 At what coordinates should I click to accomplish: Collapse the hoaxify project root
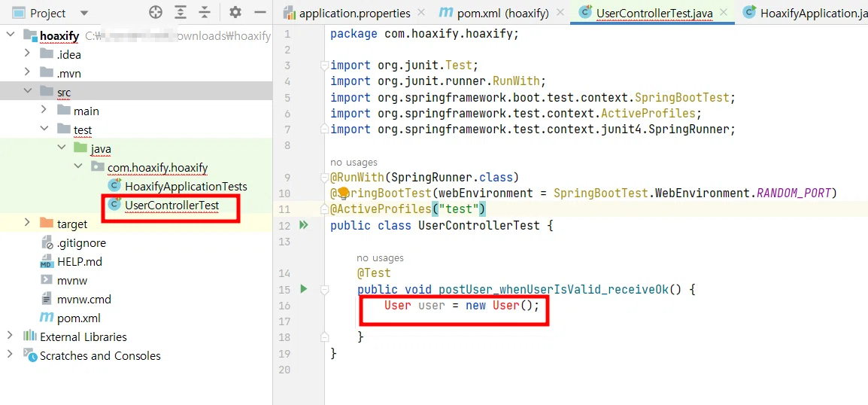(x=10, y=35)
